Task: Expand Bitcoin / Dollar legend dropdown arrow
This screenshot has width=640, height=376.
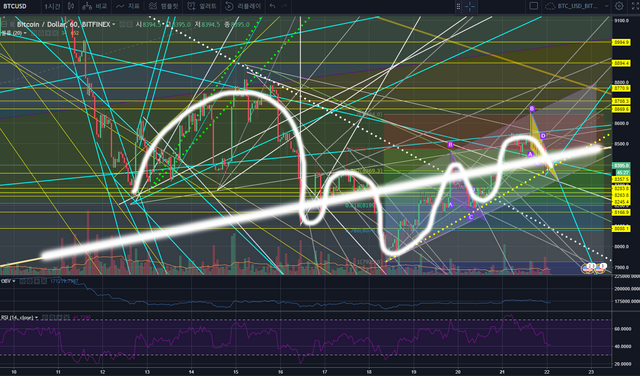Action: coord(113,24)
